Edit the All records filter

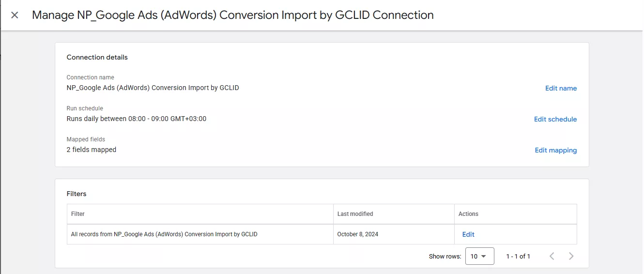pyautogui.click(x=468, y=234)
